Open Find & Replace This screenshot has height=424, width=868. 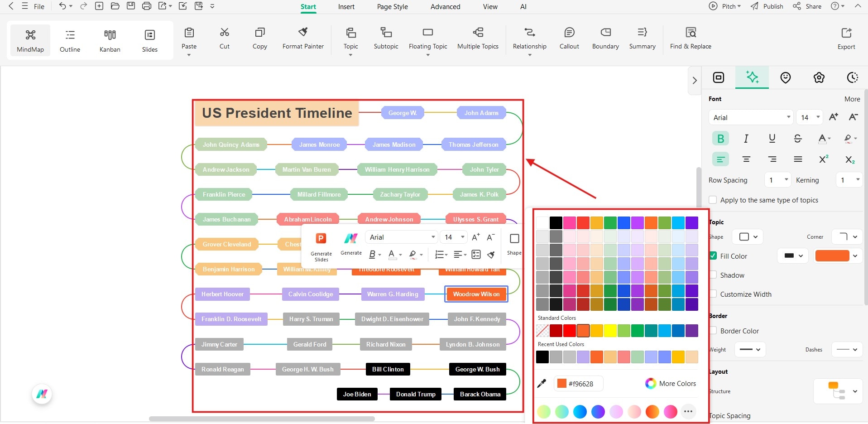click(x=690, y=39)
